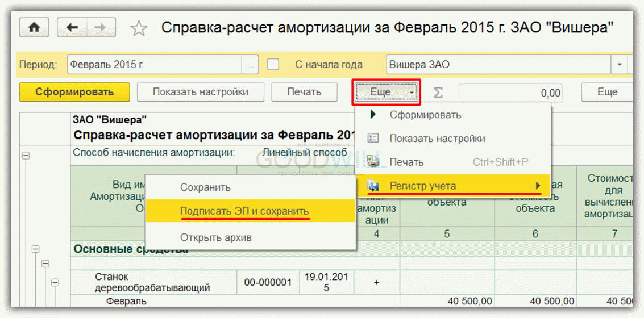Click the Регистр учета item icon
Viewport: 644px width, 318px height.
pos(373,186)
